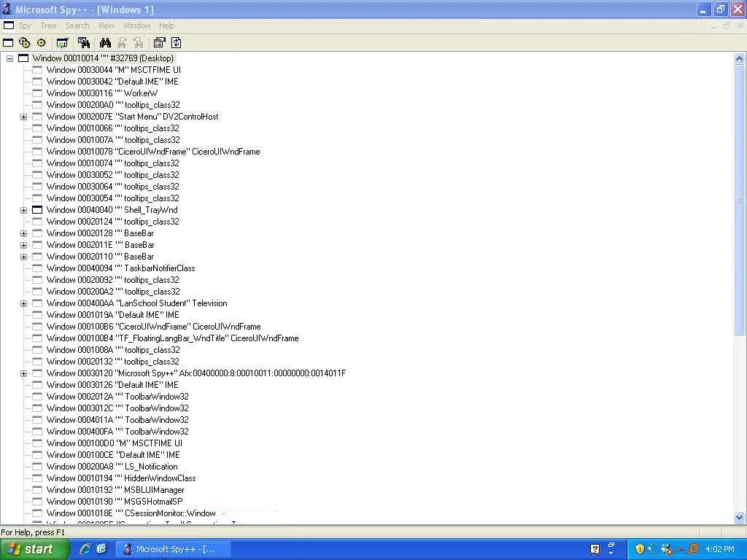Expand the BaseBar 0002011E node
Image resolution: width=747 pixels, height=560 pixels.
coord(23,245)
